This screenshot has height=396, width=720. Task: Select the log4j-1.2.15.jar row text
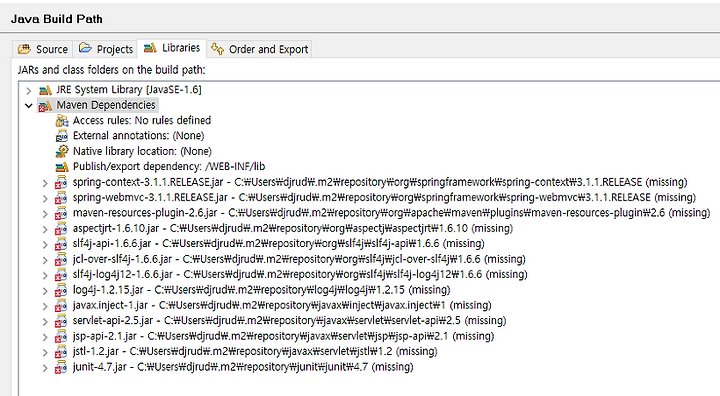tap(261, 290)
